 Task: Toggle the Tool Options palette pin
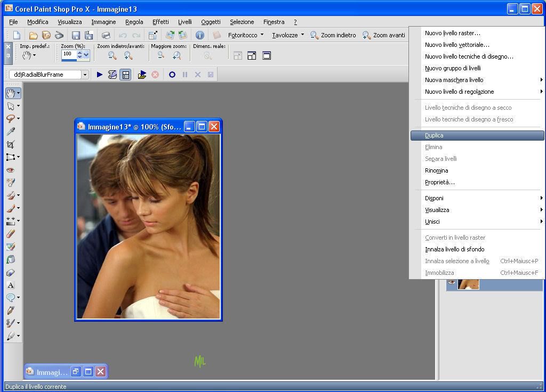(9, 56)
